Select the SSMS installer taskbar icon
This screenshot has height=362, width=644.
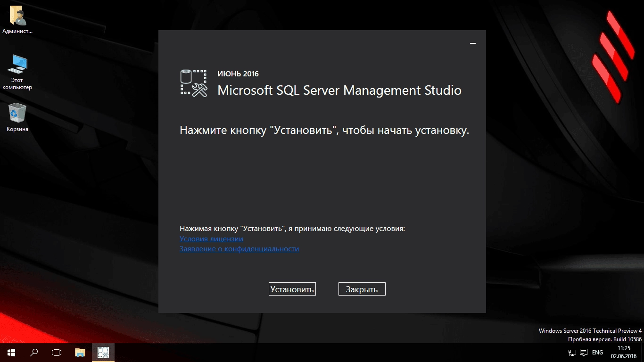point(103,352)
